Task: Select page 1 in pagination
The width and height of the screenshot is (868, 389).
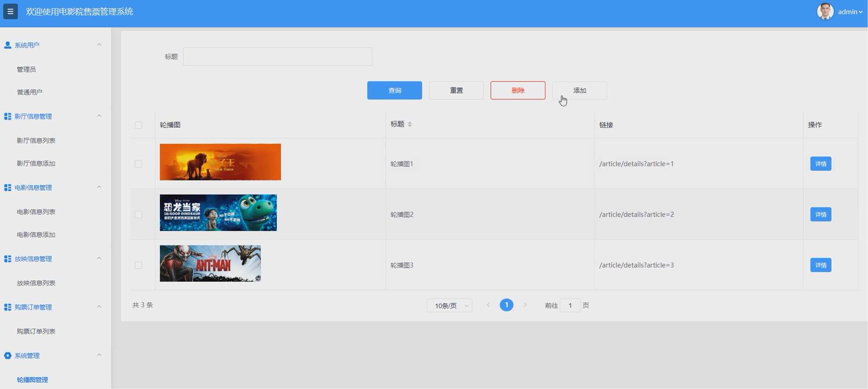Action: tap(506, 305)
